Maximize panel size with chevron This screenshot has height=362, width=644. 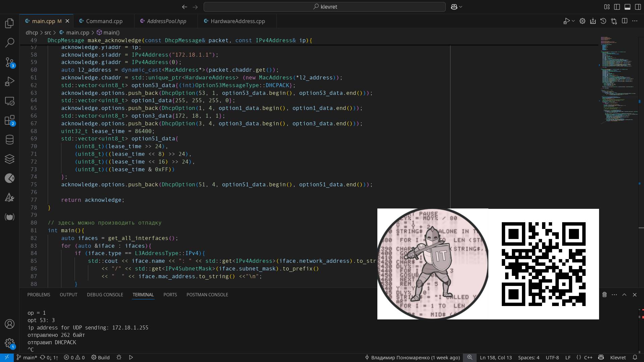[624, 295]
